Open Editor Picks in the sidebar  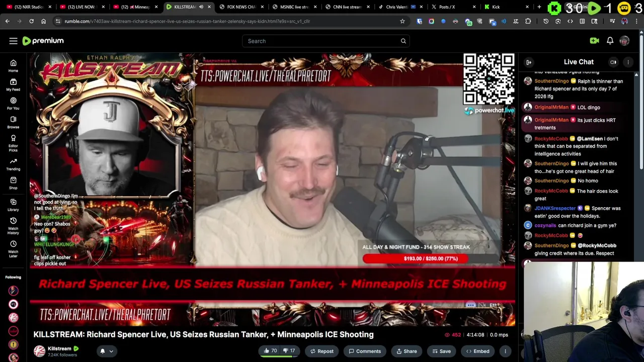click(x=13, y=143)
